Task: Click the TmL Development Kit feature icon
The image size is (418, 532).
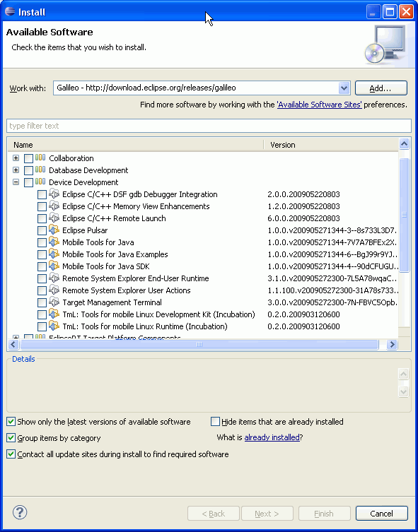Action: pos(54,314)
